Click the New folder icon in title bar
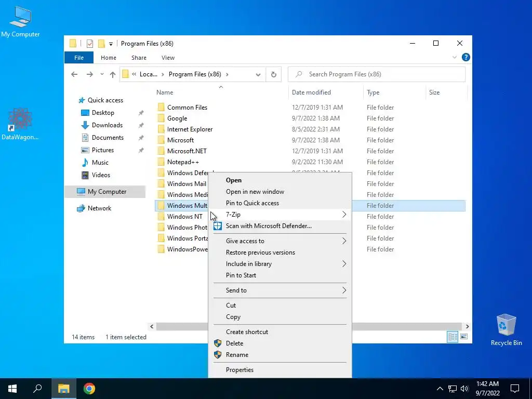The width and height of the screenshot is (532, 399). (x=101, y=44)
